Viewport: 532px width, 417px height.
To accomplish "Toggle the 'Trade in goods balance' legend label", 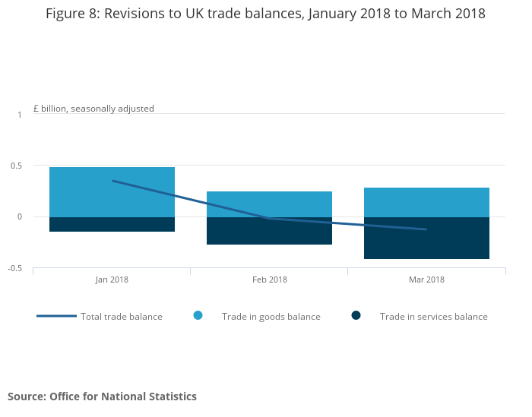I will click(271, 317).
